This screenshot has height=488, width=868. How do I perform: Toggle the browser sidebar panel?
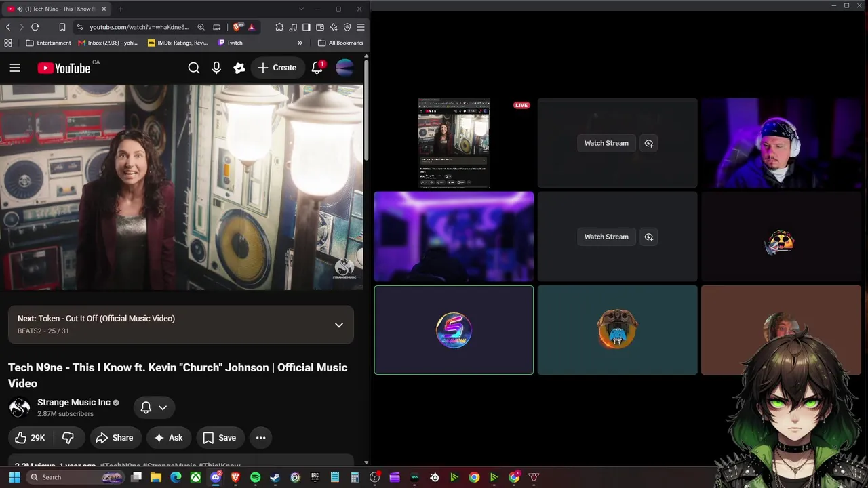pos(307,27)
